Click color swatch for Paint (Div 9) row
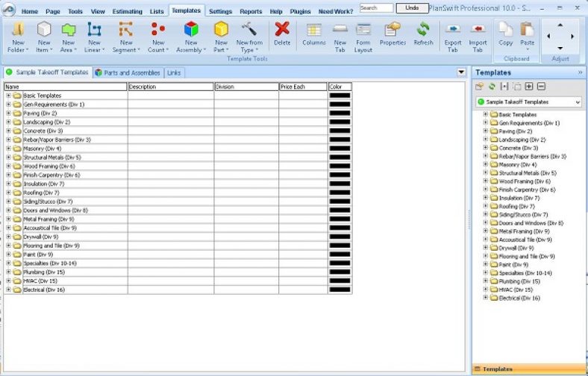 (340, 254)
